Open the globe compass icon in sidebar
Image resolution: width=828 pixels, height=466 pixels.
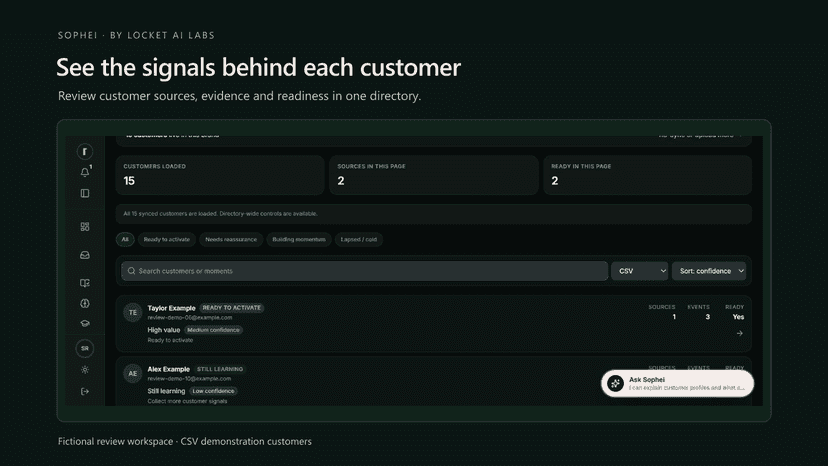point(84,303)
